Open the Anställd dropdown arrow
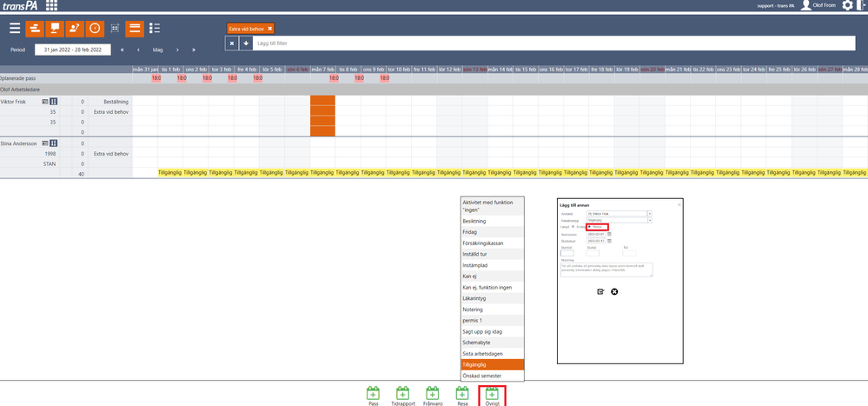 650,213
